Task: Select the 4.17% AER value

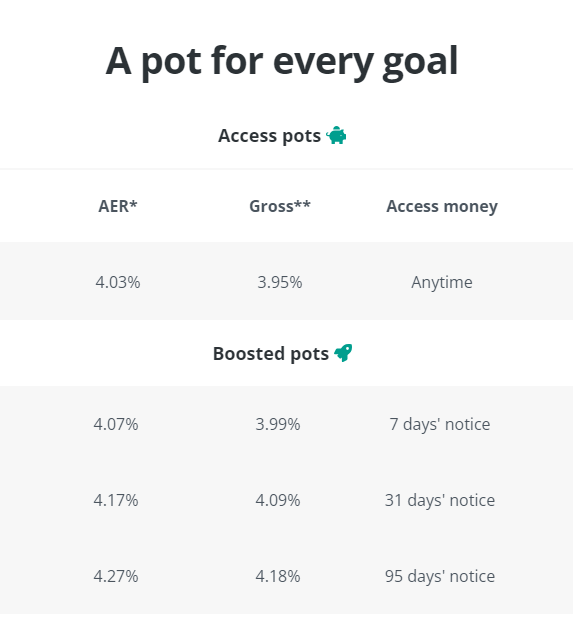Action: (x=116, y=500)
